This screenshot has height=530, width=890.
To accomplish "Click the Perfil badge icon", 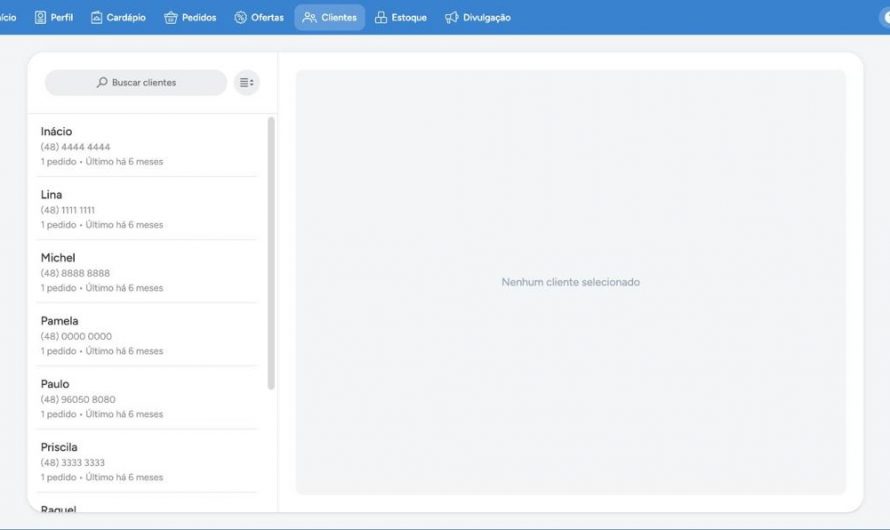I will click(40, 18).
